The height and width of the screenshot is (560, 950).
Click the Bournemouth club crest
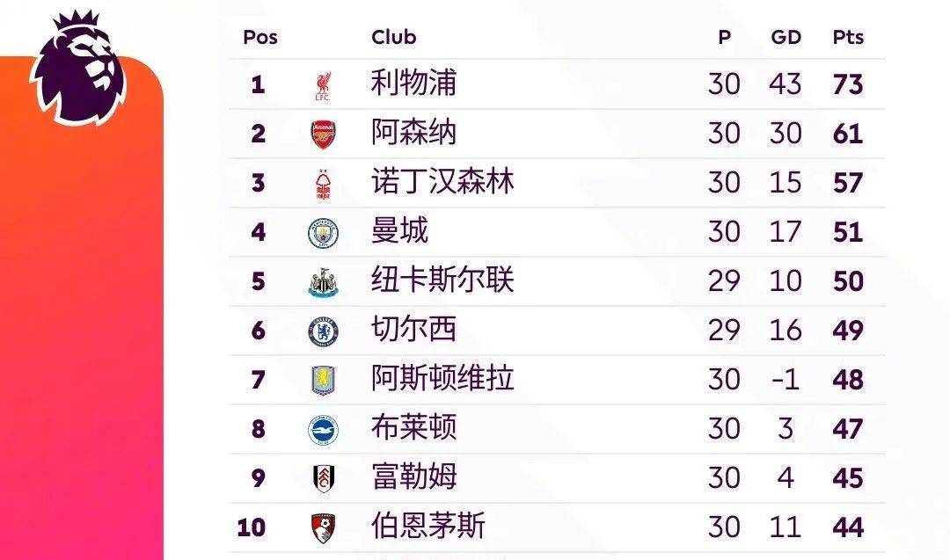pyautogui.click(x=323, y=527)
